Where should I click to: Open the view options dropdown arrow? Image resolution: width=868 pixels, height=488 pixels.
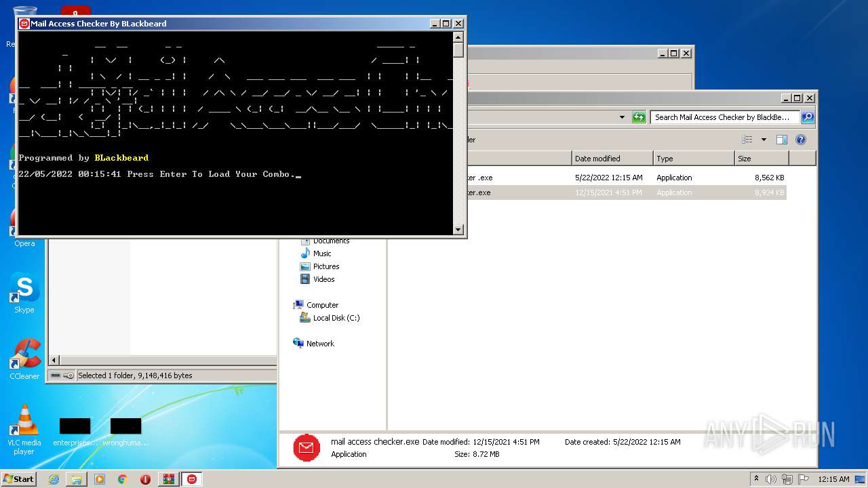point(764,140)
